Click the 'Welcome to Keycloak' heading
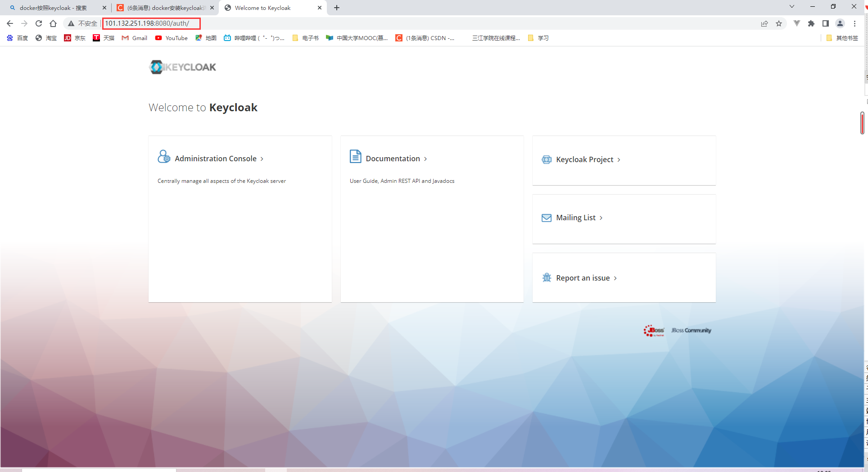The image size is (868, 472). pos(203,108)
